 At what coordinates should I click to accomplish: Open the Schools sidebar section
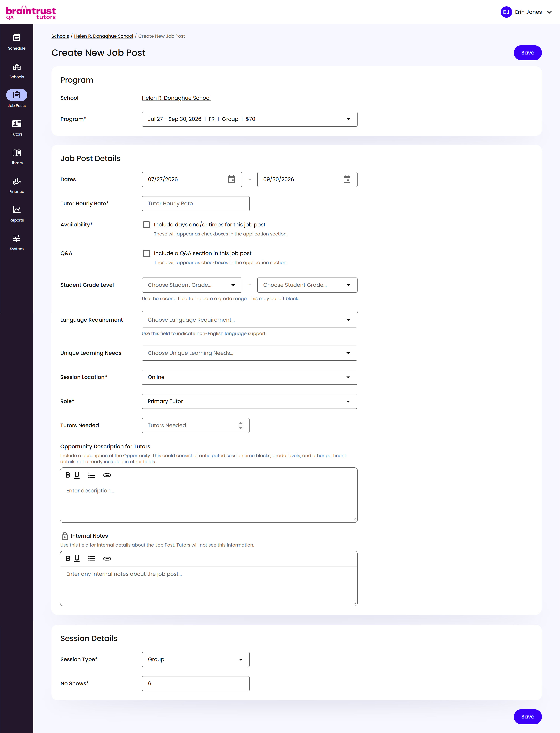[x=17, y=70]
